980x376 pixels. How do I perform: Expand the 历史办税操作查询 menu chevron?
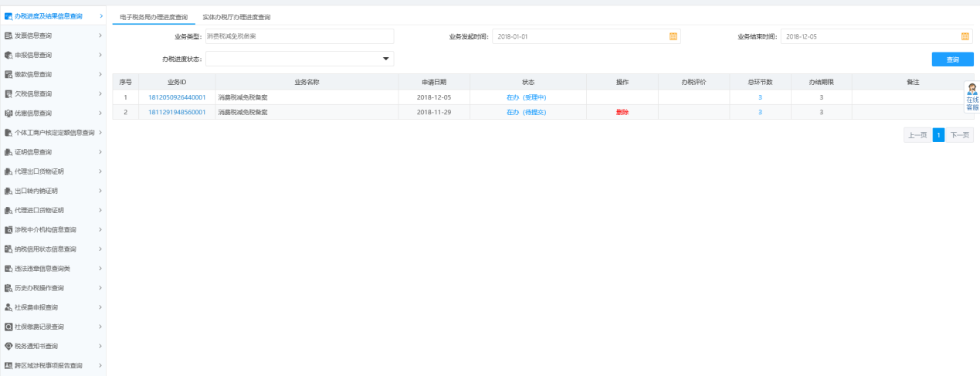(x=100, y=288)
